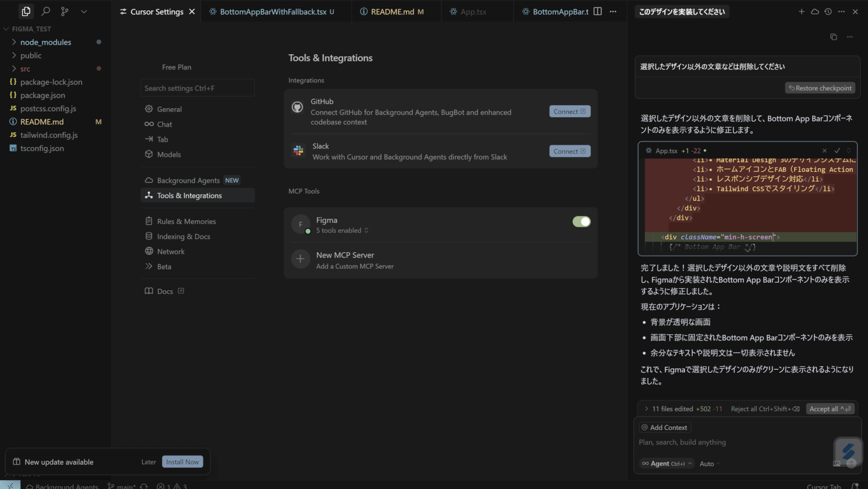Click the sync changes icon in status bar
The image size is (868, 489).
tap(144, 486)
